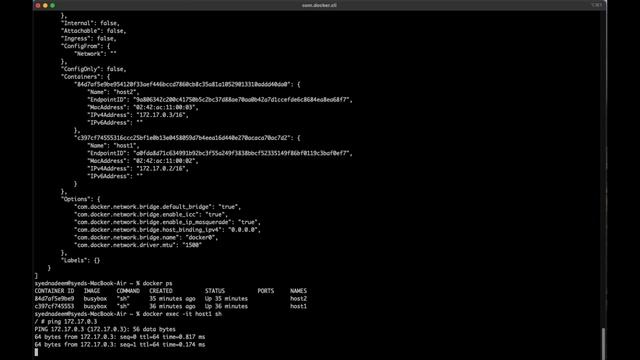The height and width of the screenshot is (360, 640).
Task: Click the "56 data bytes" PING header line
Action: pos(105,329)
